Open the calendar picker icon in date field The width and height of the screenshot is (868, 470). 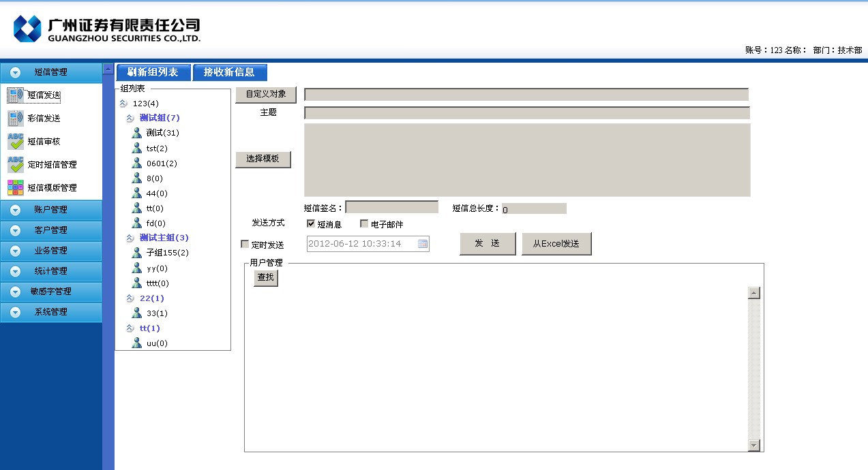[423, 244]
